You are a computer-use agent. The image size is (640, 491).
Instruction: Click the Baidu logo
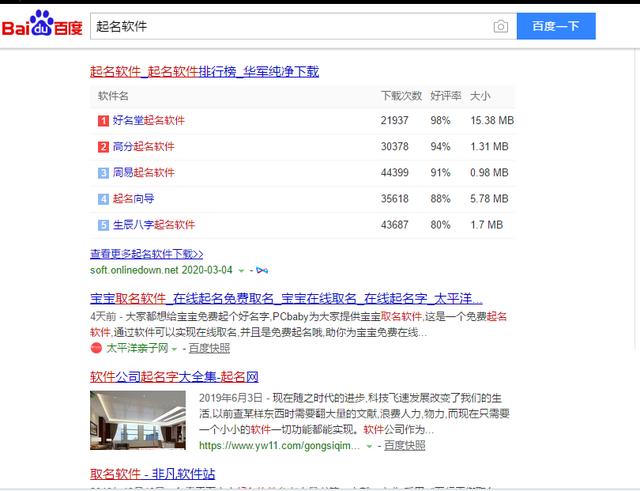pos(42,24)
